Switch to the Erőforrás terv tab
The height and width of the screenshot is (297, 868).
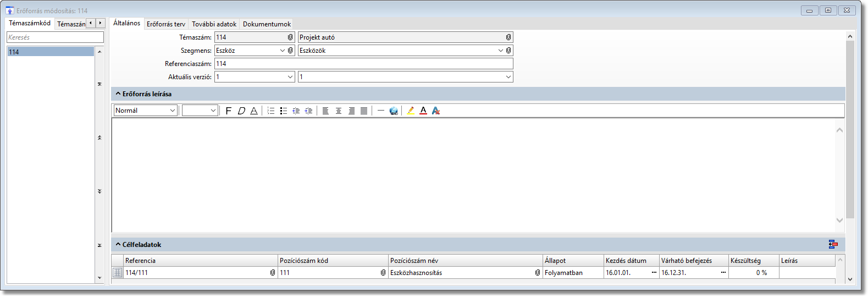pyautogui.click(x=166, y=24)
